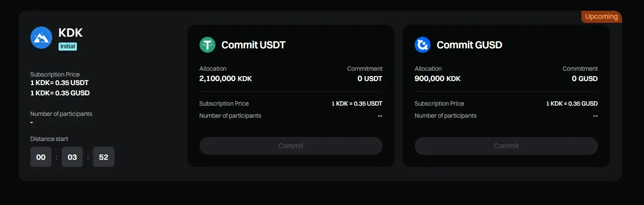Click the countdown minutes box showing 03
Image resolution: width=644 pixels, height=205 pixels.
pyautogui.click(x=72, y=157)
